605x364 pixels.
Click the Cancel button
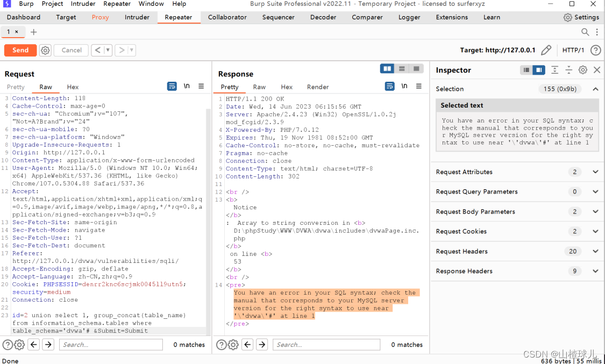pyautogui.click(x=72, y=50)
